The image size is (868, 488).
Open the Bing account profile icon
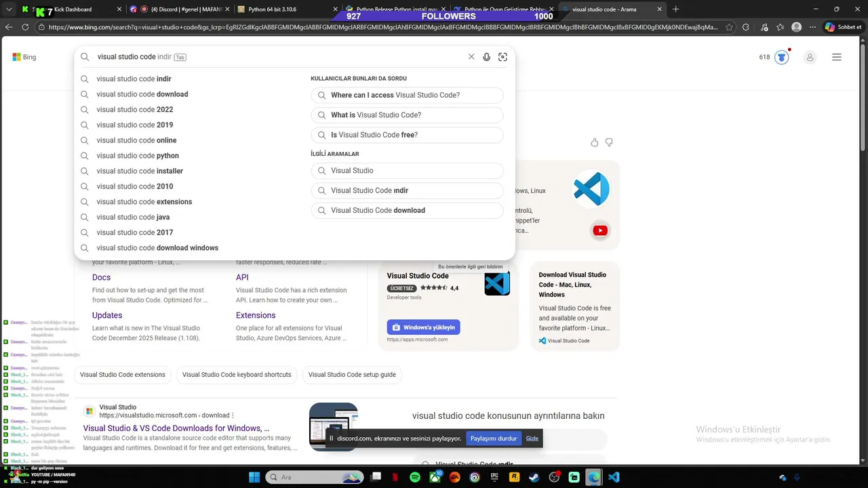[x=810, y=58]
